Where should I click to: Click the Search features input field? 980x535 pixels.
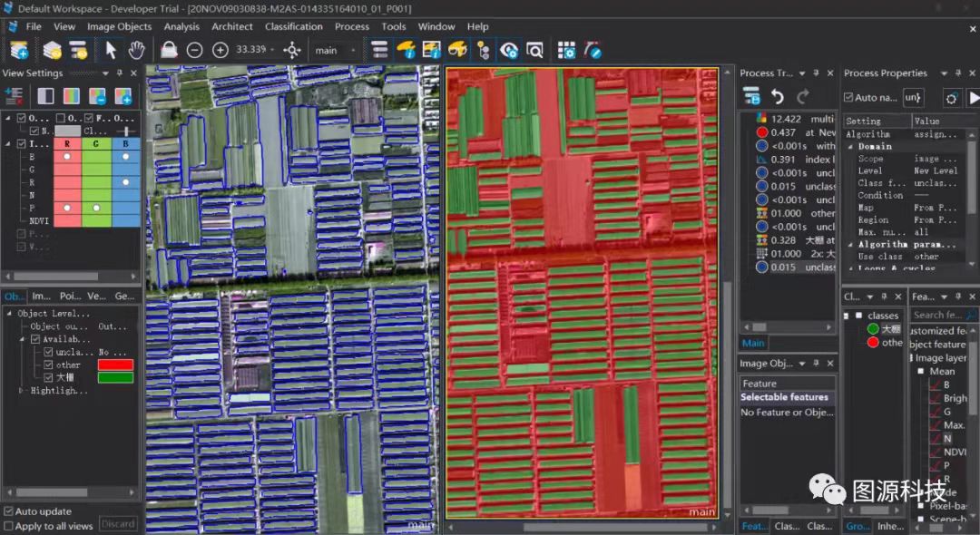coord(936,315)
